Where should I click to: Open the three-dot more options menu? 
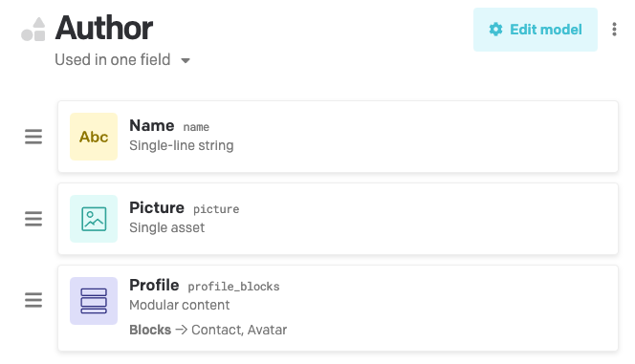[614, 29]
